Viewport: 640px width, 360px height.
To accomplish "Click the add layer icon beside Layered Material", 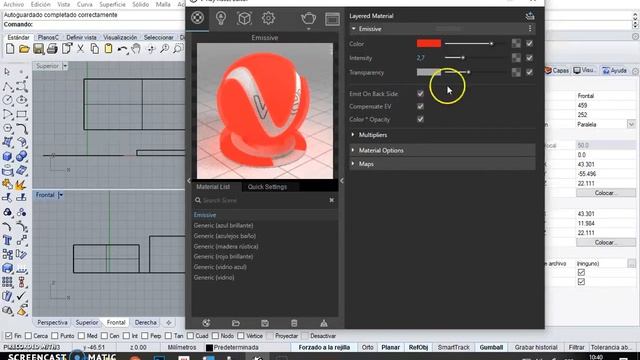I will (530, 16).
